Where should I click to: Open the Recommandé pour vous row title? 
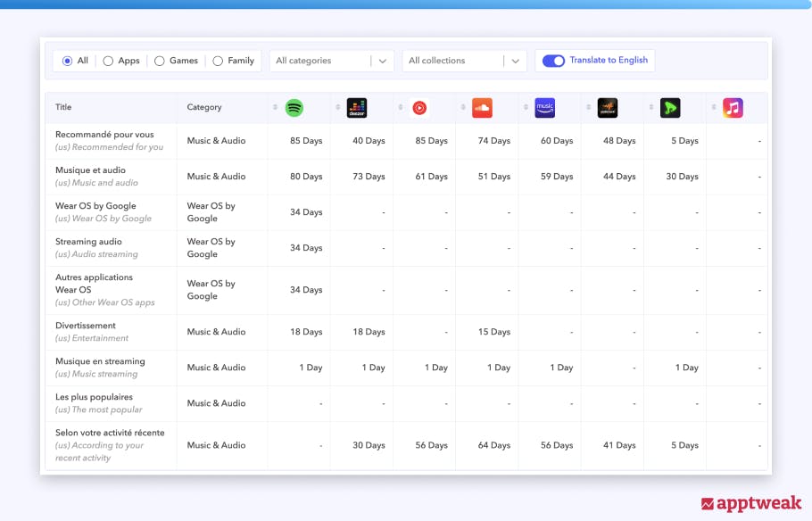point(104,135)
